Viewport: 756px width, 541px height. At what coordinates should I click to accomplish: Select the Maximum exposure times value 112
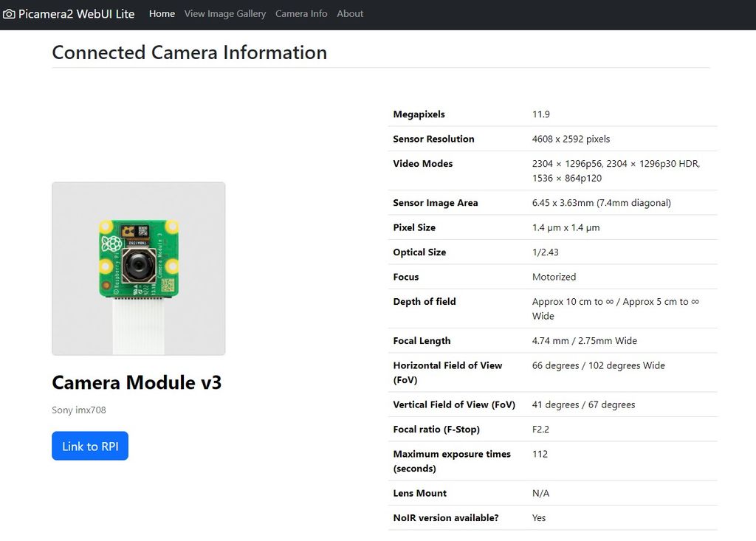(x=540, y=454)
